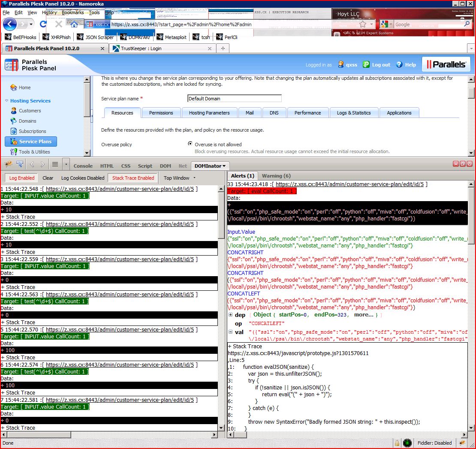
Task: Click the Parallels Plesk Panel logo
Action: pos(30,65)
